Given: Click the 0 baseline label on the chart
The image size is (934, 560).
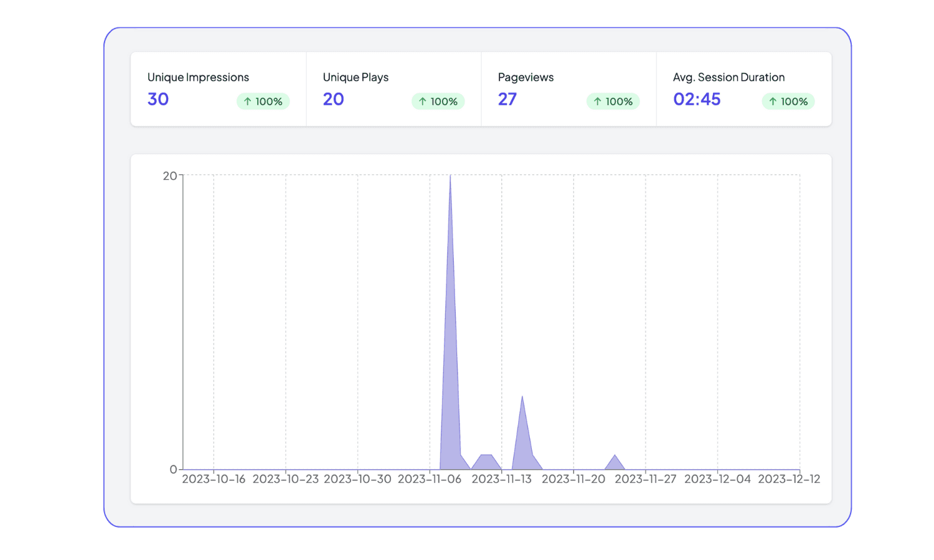Looking at the screenshot, I should click(x=172, y=469).
